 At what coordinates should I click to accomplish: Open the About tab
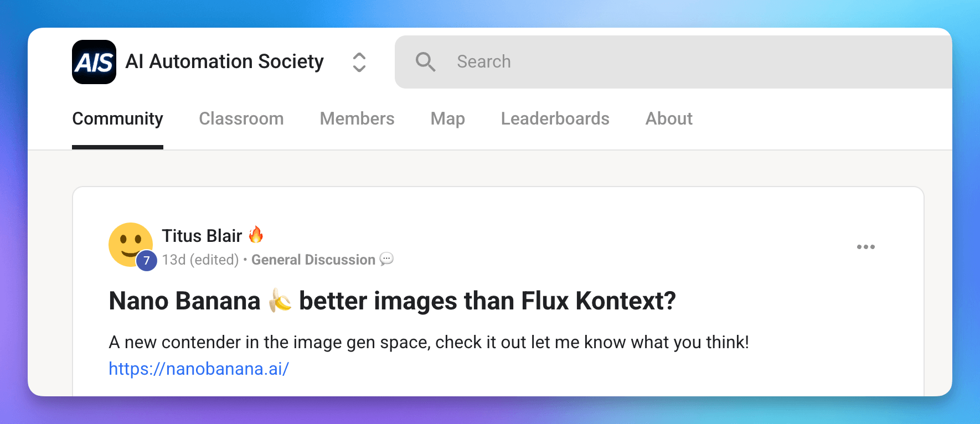(x=669, y=119)
